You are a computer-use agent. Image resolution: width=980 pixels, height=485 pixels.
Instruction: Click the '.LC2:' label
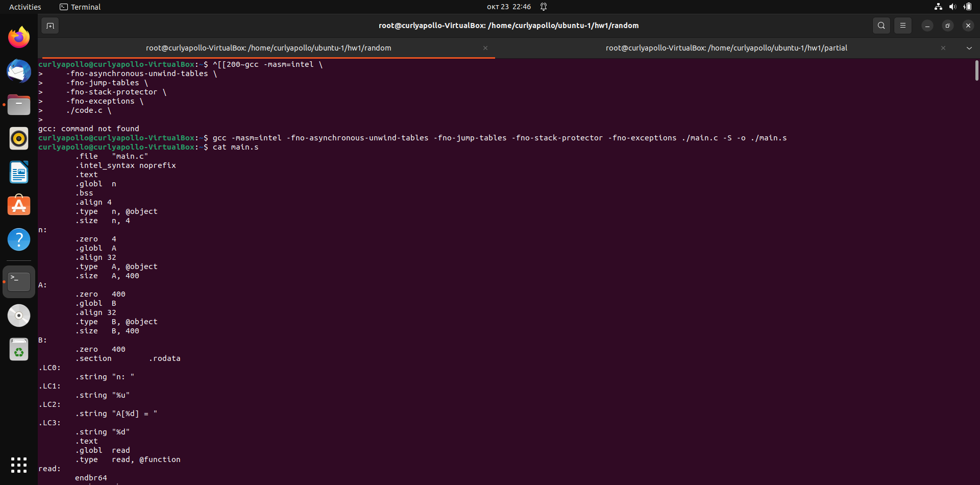[50, 404]
